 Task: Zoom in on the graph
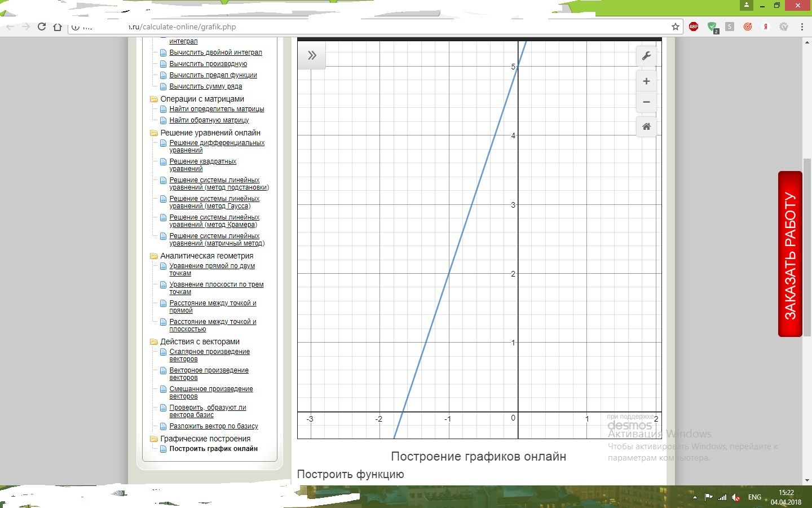646,81
